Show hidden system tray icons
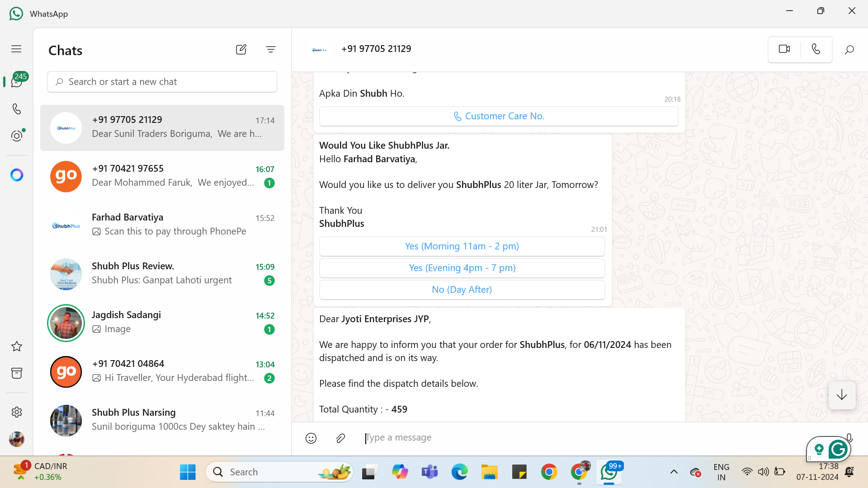The image size is (868, 488). 674,472
